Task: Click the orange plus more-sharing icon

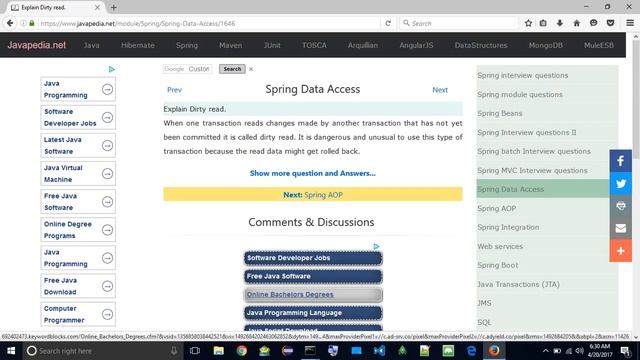Action: tap(620, 251)
